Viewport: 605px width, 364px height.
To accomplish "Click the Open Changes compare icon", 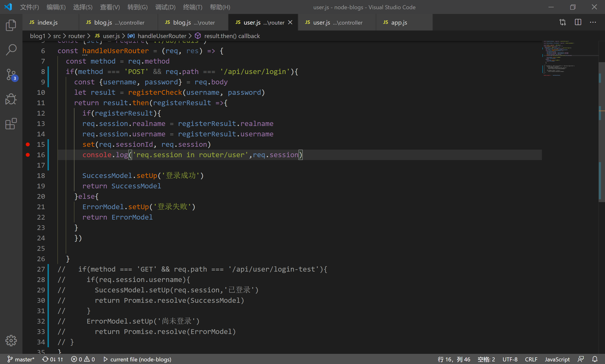I will coord(562,22).
